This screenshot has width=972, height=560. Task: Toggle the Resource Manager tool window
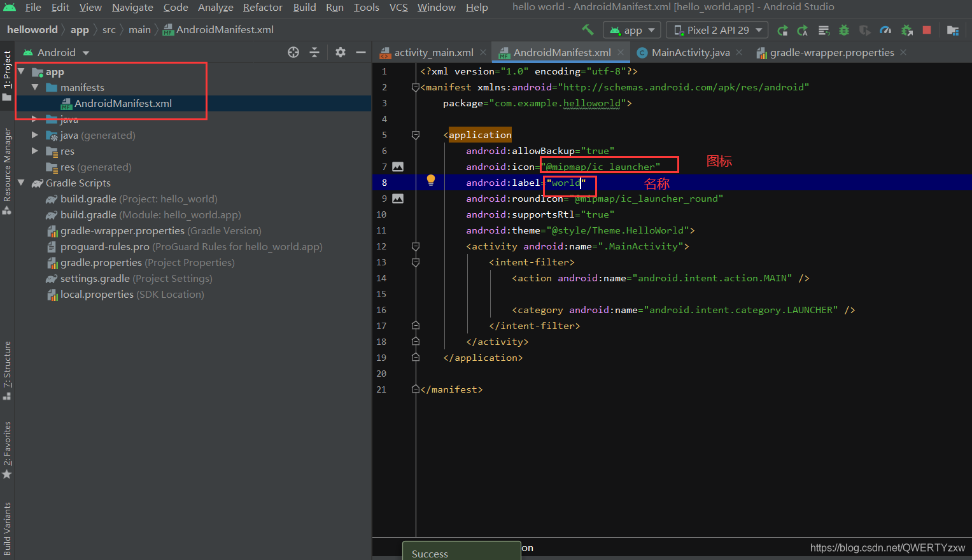pyautogui.click(x=7, y=171)
